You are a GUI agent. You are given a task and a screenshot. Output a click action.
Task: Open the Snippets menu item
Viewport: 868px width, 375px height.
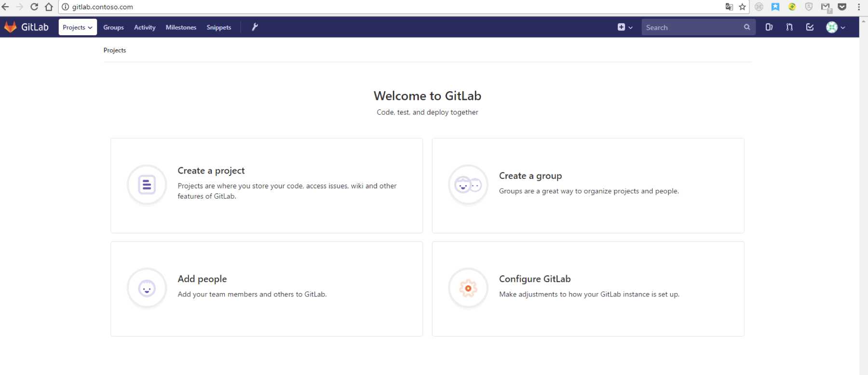point(219,27)
